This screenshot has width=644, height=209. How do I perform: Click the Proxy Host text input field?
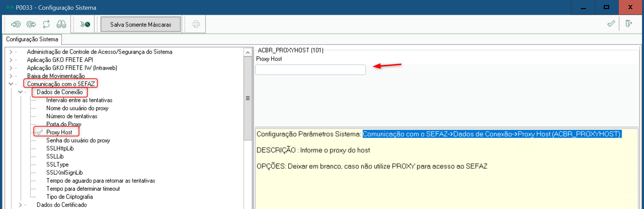310,70
